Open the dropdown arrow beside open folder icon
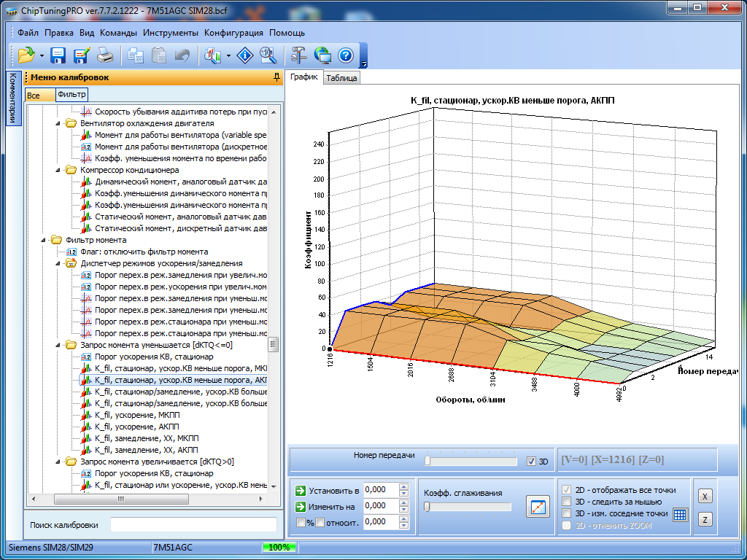The height and width of the screenshot is (560, 747). coord(42,55)
